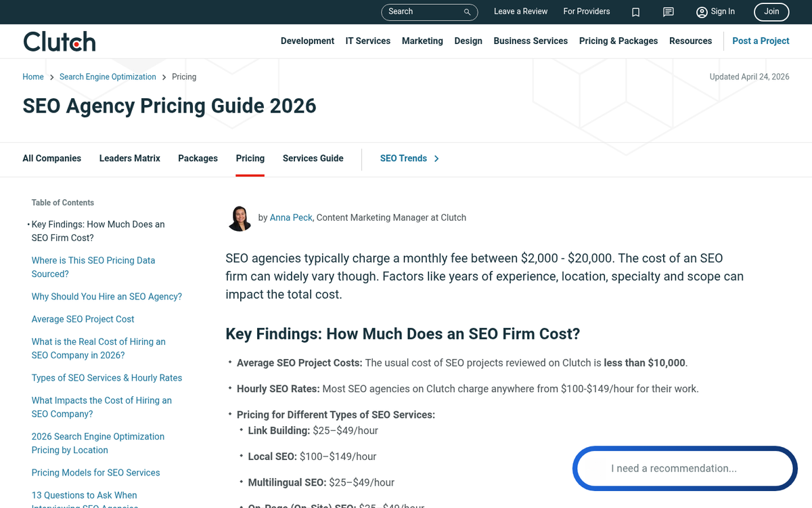Click the recommendation chat box
This screenshot has width=812, height=508.
click(684, 468)
